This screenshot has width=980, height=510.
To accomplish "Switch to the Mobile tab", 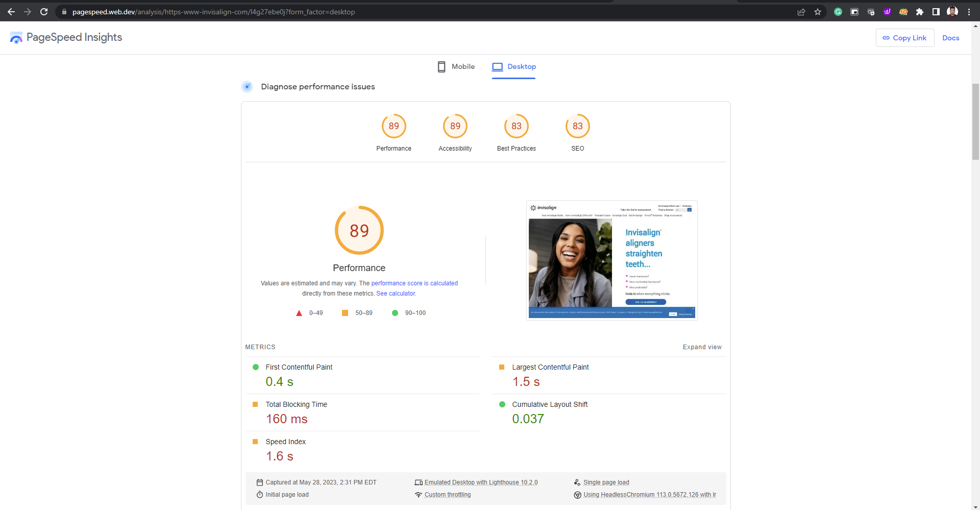I will (456, 67).
